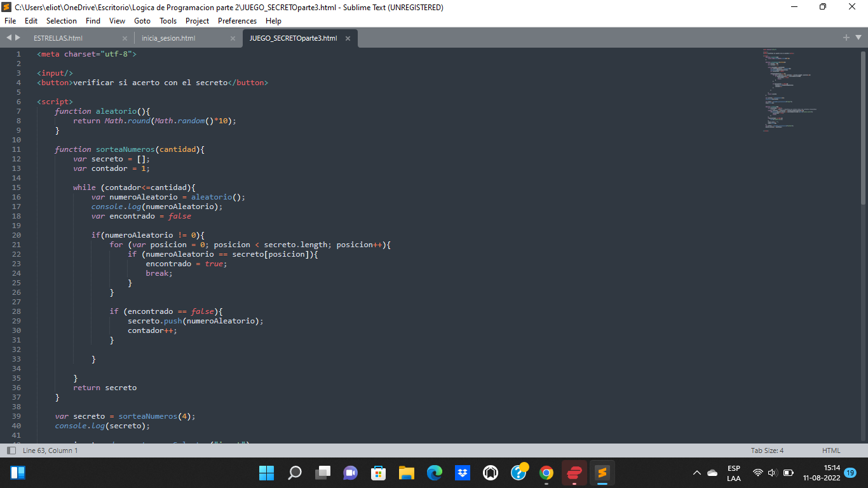Go to previous tab with left arrow
This screenshot has width=868, height=488.
9,38
